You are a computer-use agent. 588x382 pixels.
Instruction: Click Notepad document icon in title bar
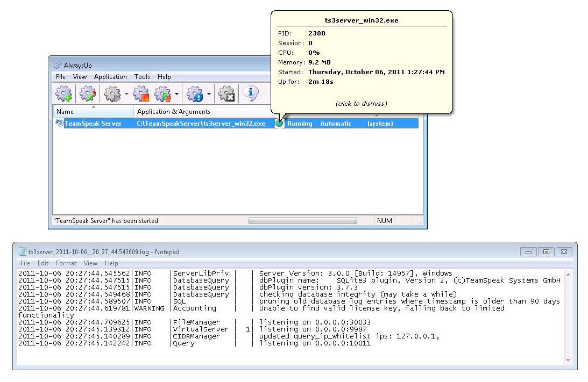point(23,251)
